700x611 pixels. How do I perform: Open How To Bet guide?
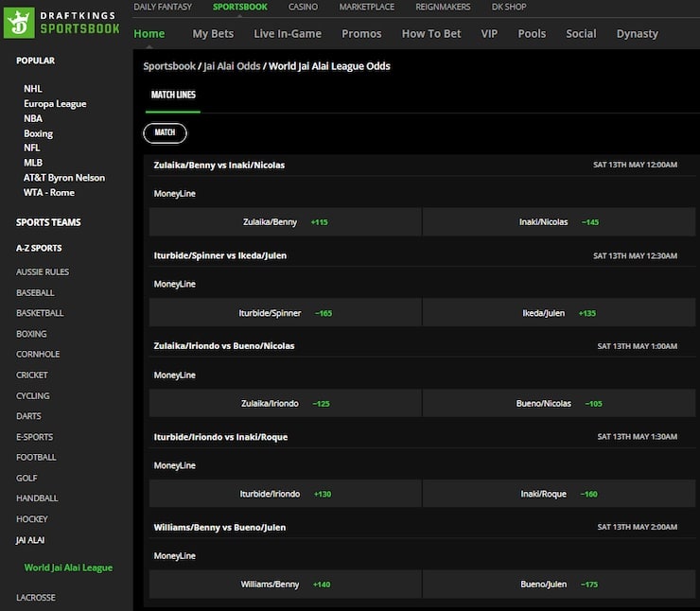click(431, 34)
